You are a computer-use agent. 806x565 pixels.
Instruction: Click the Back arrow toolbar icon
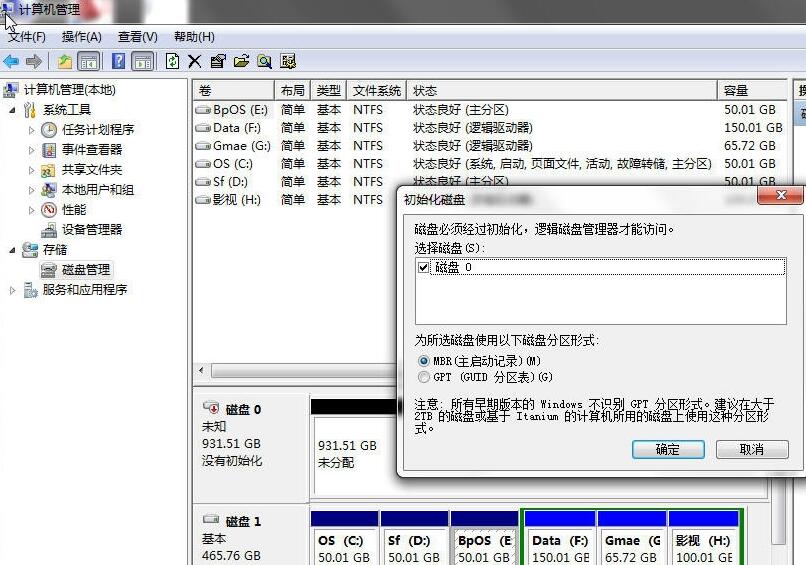point(11,62)
